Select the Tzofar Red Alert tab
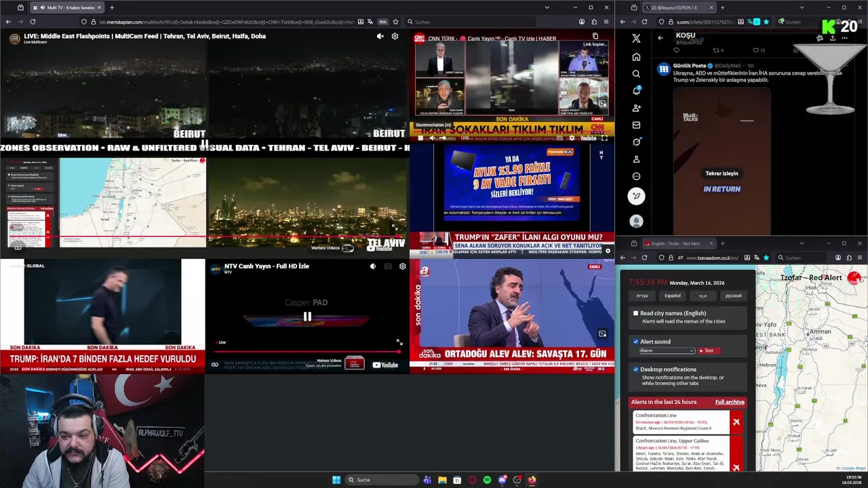This screenshot has height=488, width=868. (678, 243)
